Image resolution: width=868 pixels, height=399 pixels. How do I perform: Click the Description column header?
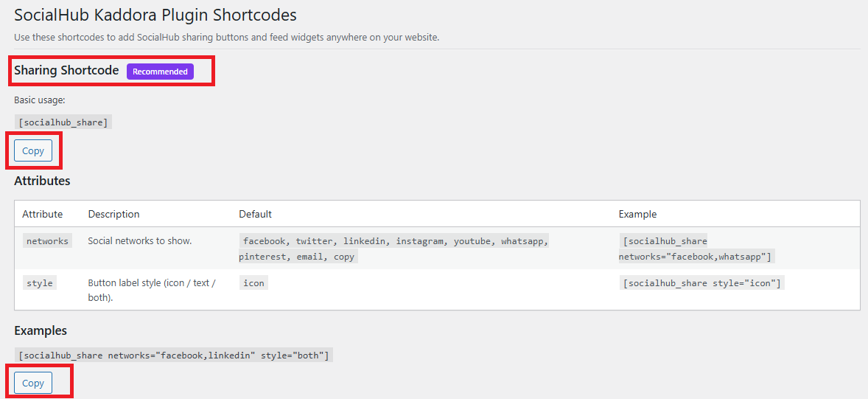click(113, 214)
